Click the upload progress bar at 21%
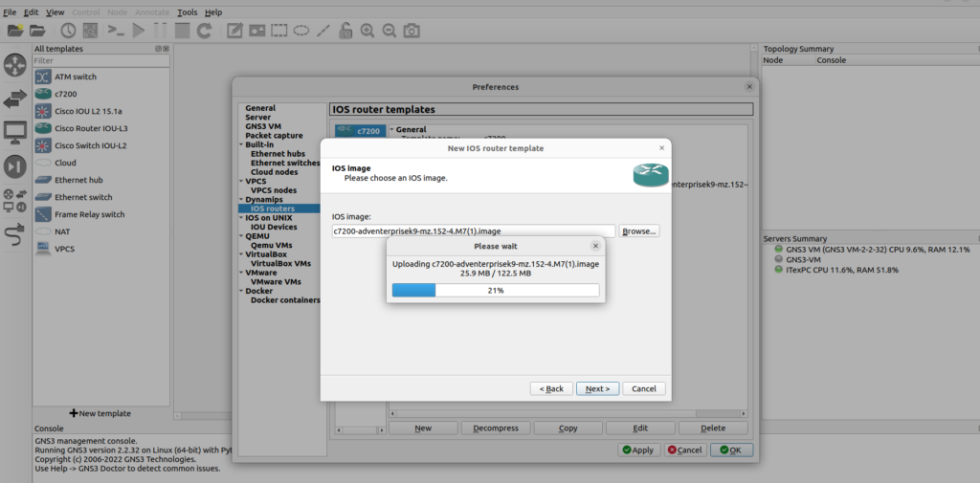Image resolution: width=980 pixels, height=483 pixels. pyautogui.click(x=496, y=290)
